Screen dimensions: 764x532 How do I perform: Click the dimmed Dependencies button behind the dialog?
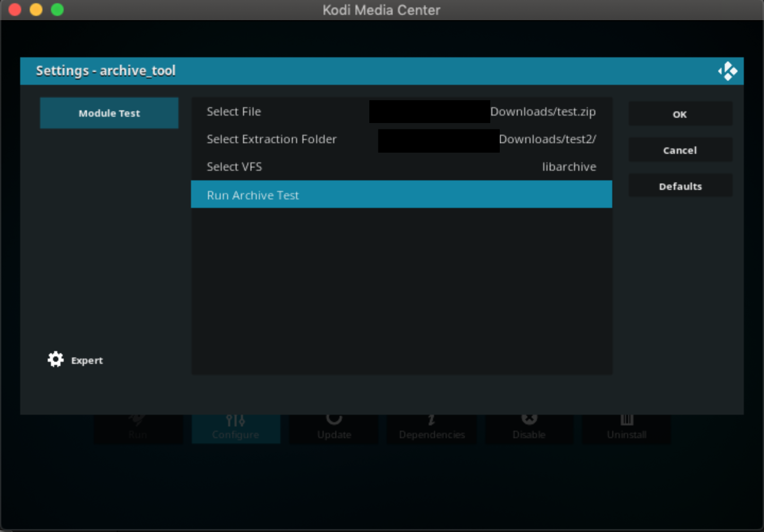pos(432,429)
